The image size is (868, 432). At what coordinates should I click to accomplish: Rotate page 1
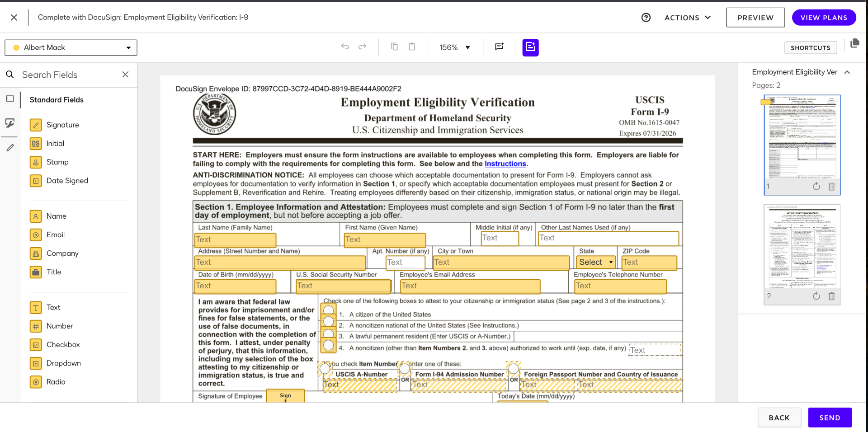click(x=816, y=187)
